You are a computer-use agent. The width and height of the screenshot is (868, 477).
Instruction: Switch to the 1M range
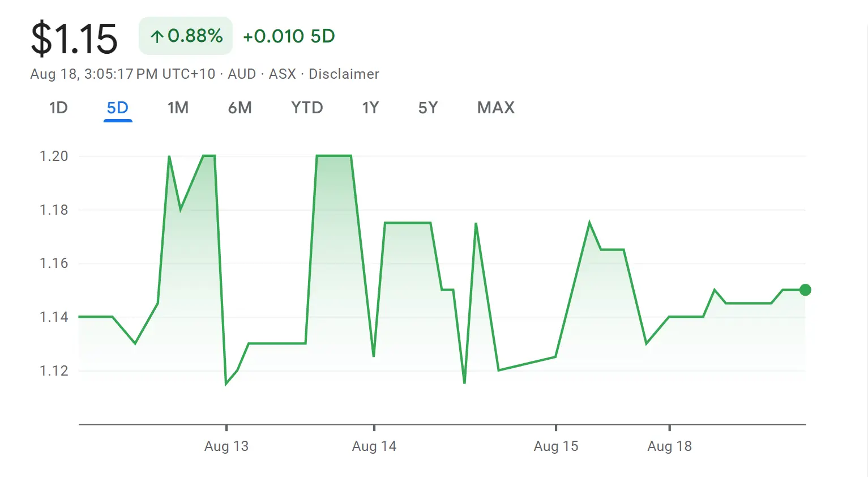(x=178, y=108)
